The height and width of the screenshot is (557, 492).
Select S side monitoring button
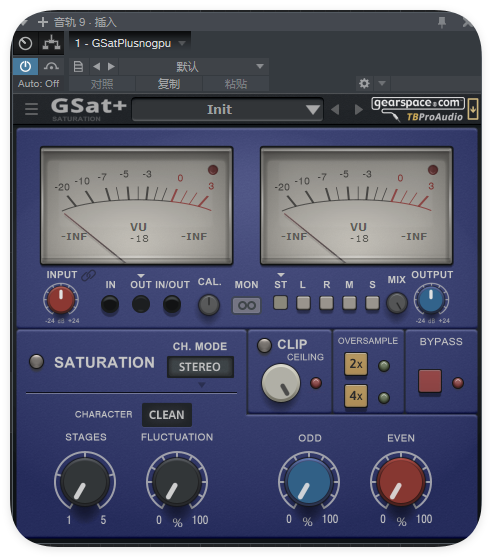[x=372, y=303]
